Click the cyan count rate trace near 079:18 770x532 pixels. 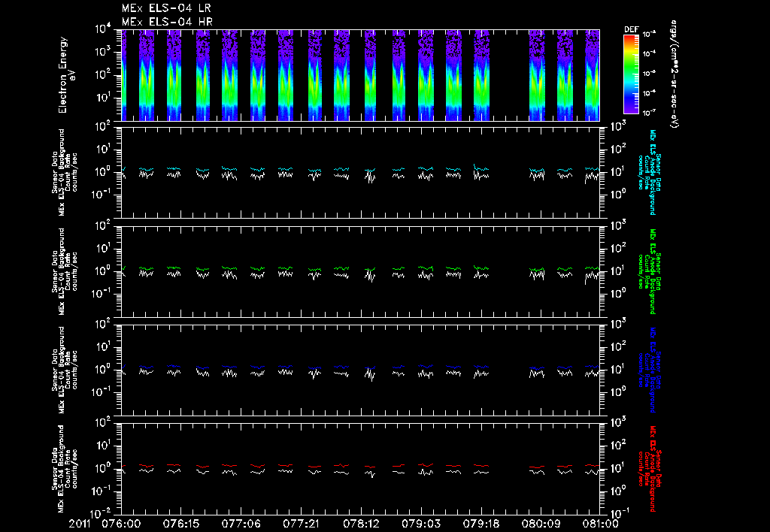click(x=481, y=168)
